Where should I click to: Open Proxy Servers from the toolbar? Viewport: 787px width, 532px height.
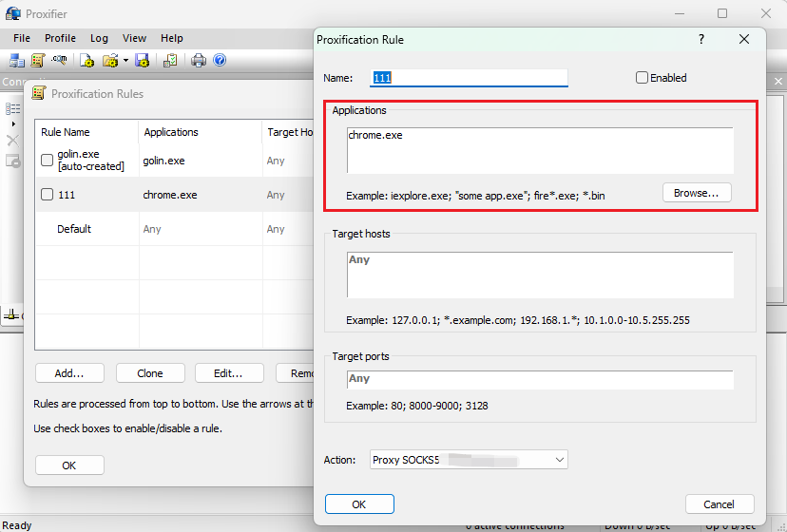[x=16, y=61]
